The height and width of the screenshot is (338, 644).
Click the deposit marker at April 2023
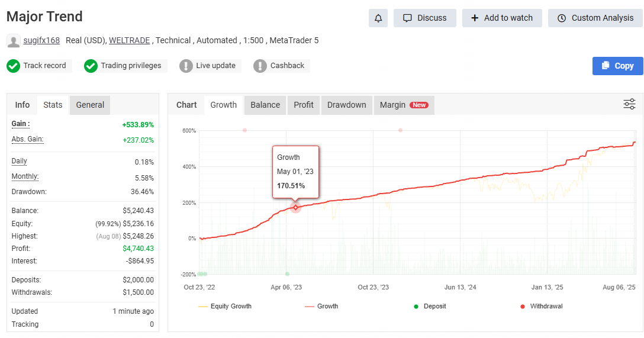[x=287, y=274]
